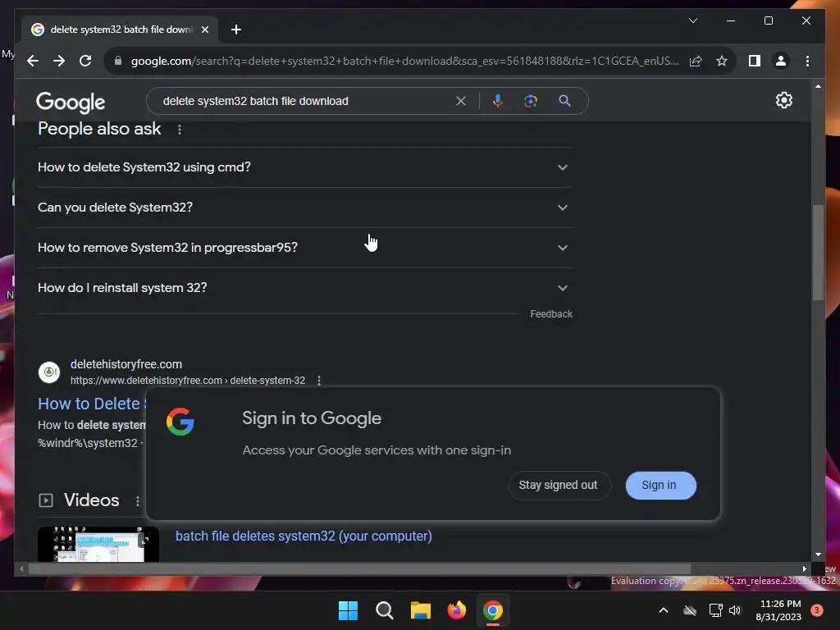Open options for deletehistoryfree result
Viewport: 840px width, 630px height.
[x=319, y=381]
